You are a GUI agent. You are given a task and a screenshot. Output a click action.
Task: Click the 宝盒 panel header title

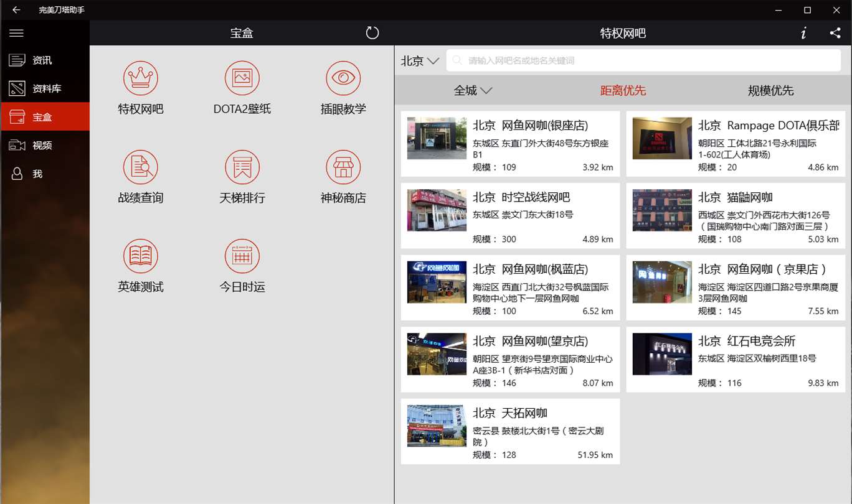(242, 33)
